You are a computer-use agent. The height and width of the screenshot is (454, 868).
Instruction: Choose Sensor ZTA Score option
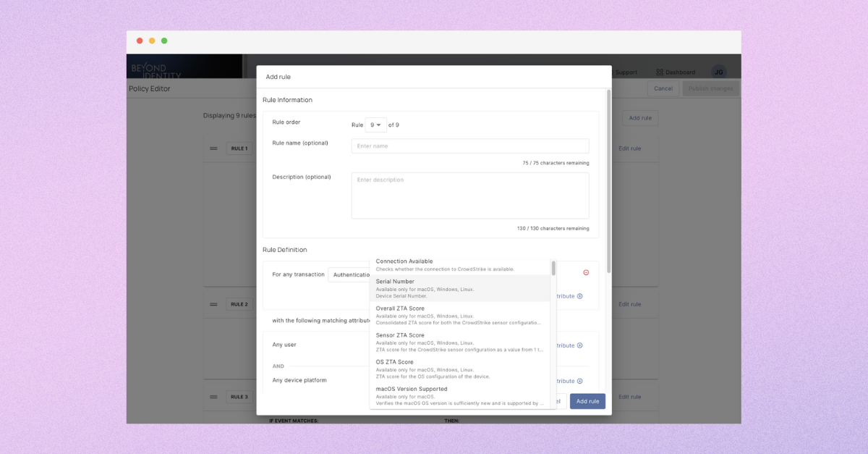tap(460, 342)
